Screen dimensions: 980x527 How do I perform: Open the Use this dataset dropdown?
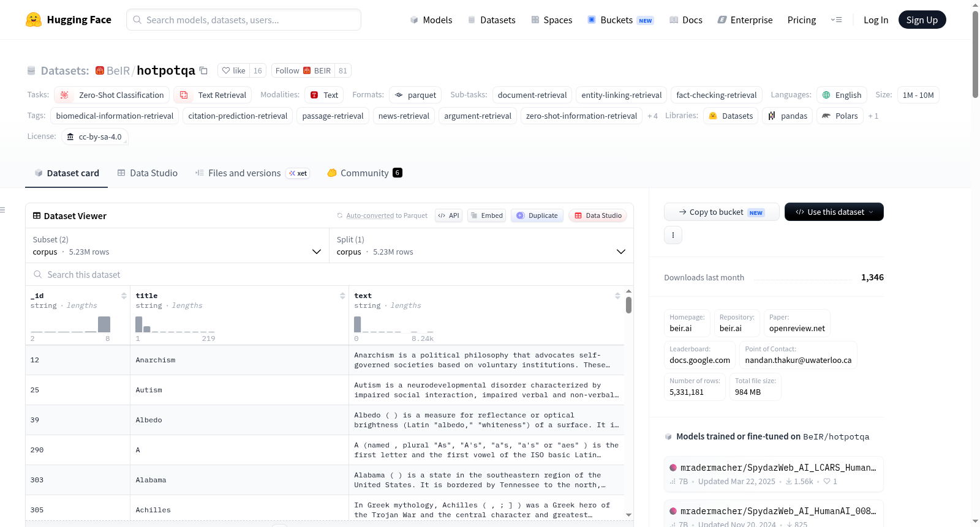point(834,212)
